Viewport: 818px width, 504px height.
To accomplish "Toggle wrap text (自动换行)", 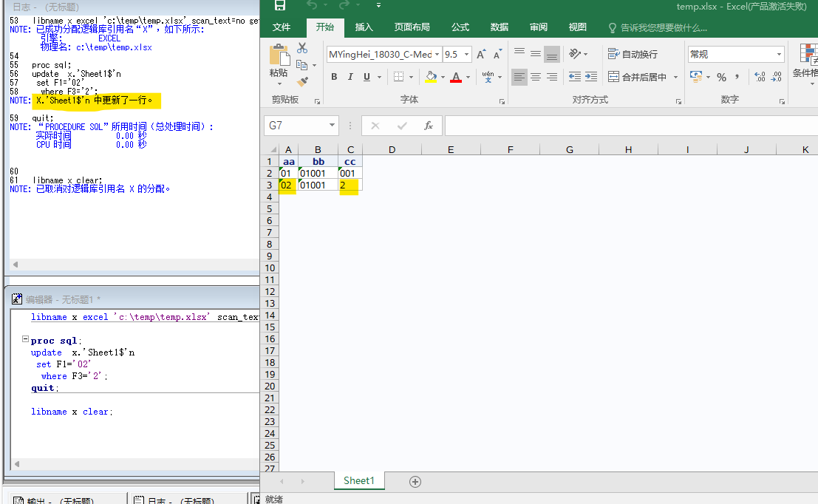I will tap(633, 55).
